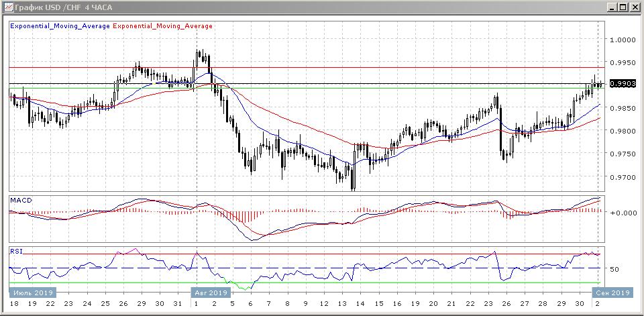
Task: Click the 1.0000 price axis label
Action: tap(622, 40)
